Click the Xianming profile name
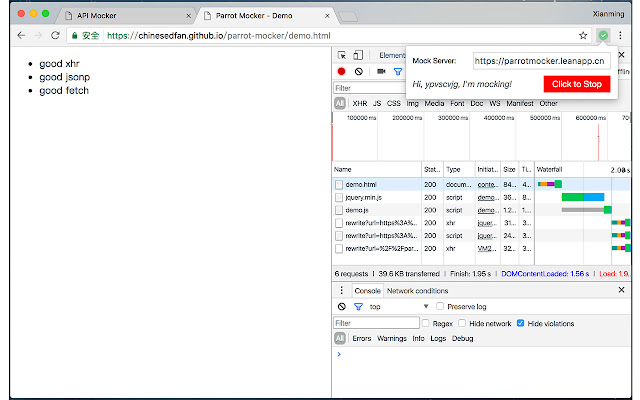 tap(608, 14)
